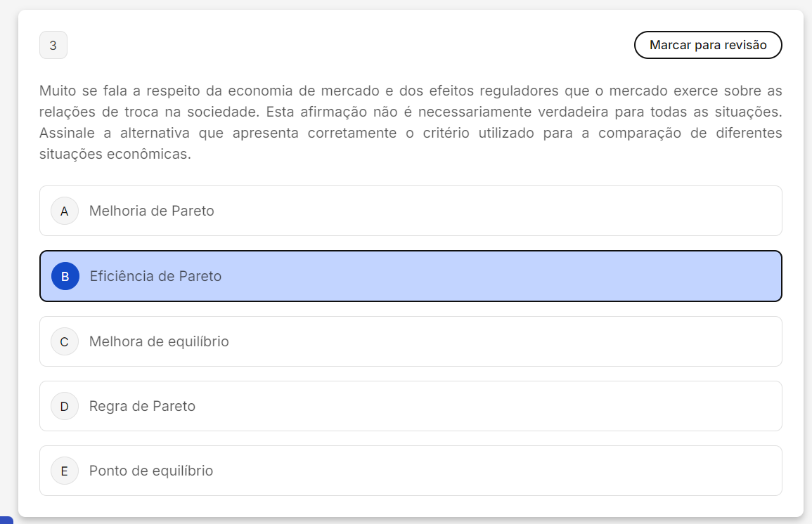This screenshot has height=524, width=812.
Task: Select the letter A circle icon
Action: (65, 211)
